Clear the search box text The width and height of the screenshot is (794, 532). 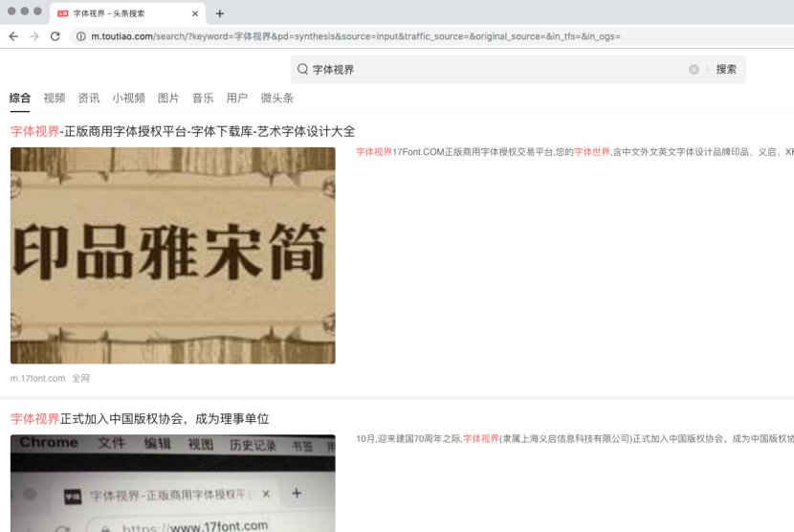[694, 70]
